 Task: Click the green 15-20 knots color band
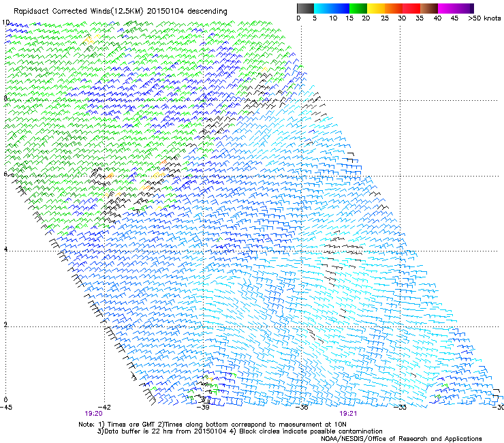click(x=358, y=8)
